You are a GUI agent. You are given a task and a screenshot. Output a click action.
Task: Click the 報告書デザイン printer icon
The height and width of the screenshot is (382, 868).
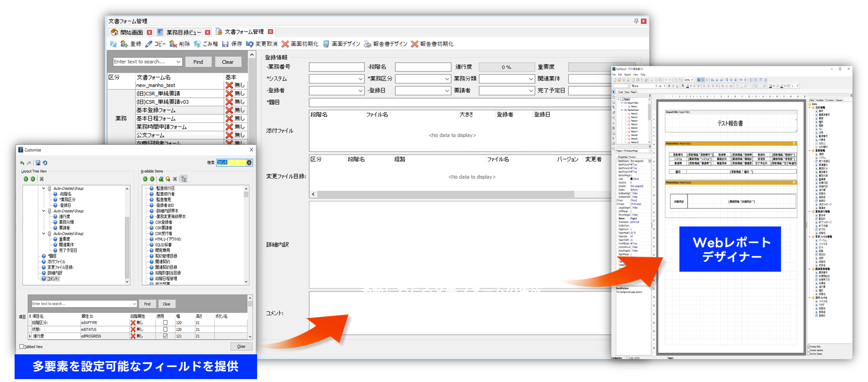tap(367, 44)
